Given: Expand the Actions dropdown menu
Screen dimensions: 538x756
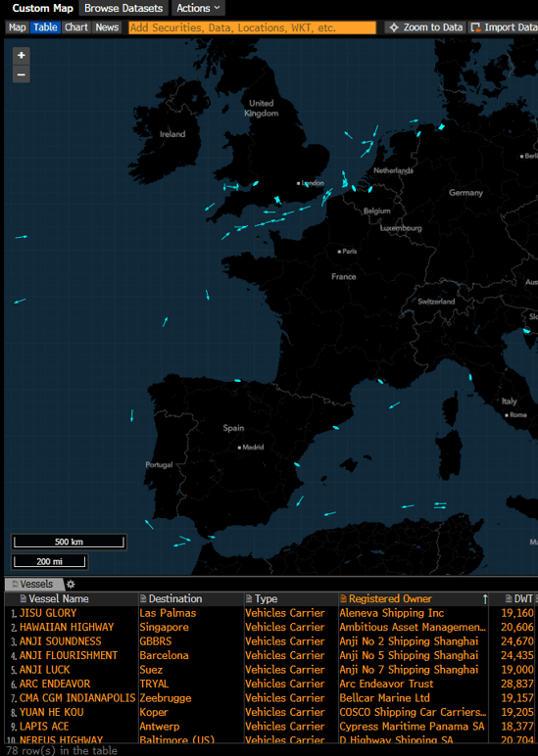Looking at the screenshot, I should (198, 8).
